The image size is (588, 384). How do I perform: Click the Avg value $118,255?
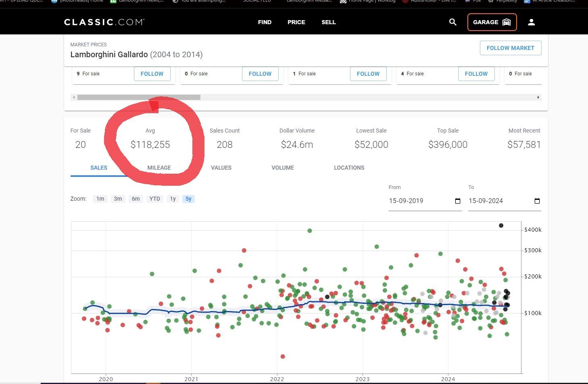[x=150, y=145]
